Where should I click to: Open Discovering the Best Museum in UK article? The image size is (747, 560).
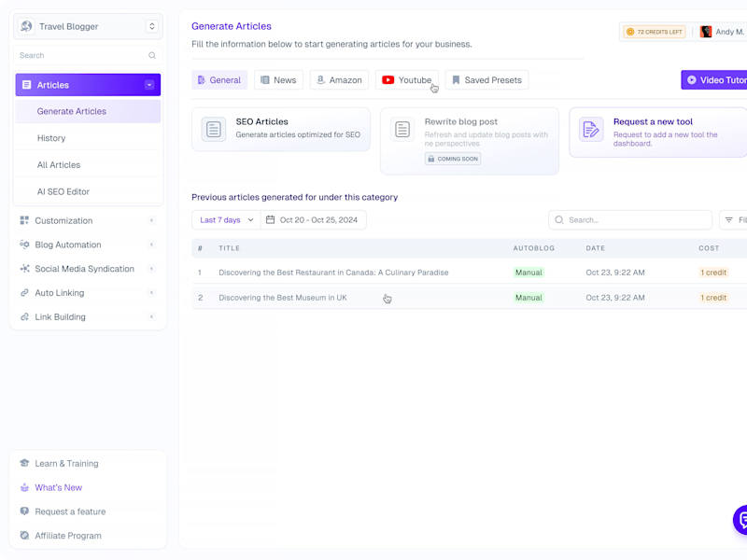283,298
